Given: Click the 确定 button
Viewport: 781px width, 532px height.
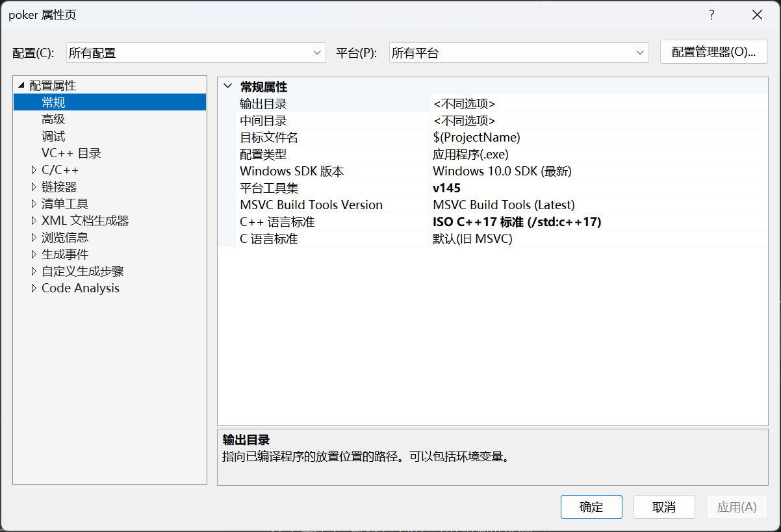Looking at the screenshot, I should click(591, 507).
